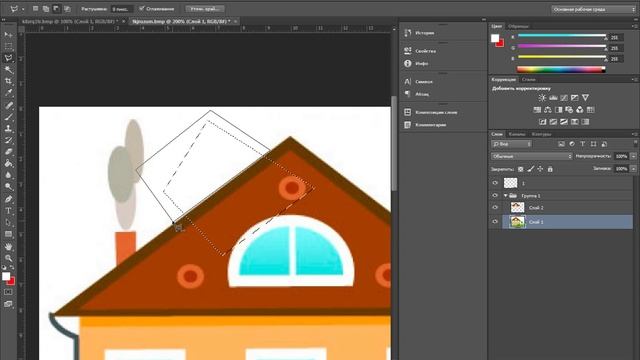Switch to the Swatches (Образцы) tab
640x360 pixels.
coord(518,26)
